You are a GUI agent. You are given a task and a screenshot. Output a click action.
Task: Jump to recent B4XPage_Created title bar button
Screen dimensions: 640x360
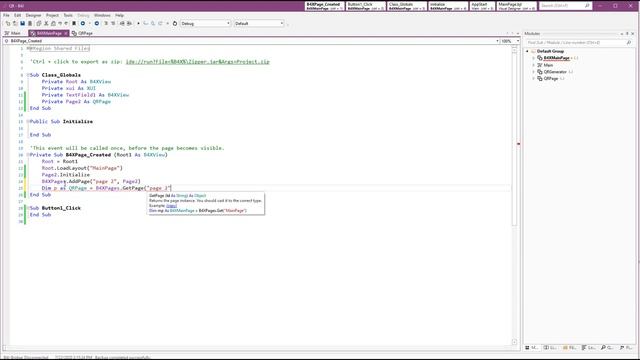pyautogui.click(x=325, y=6)
